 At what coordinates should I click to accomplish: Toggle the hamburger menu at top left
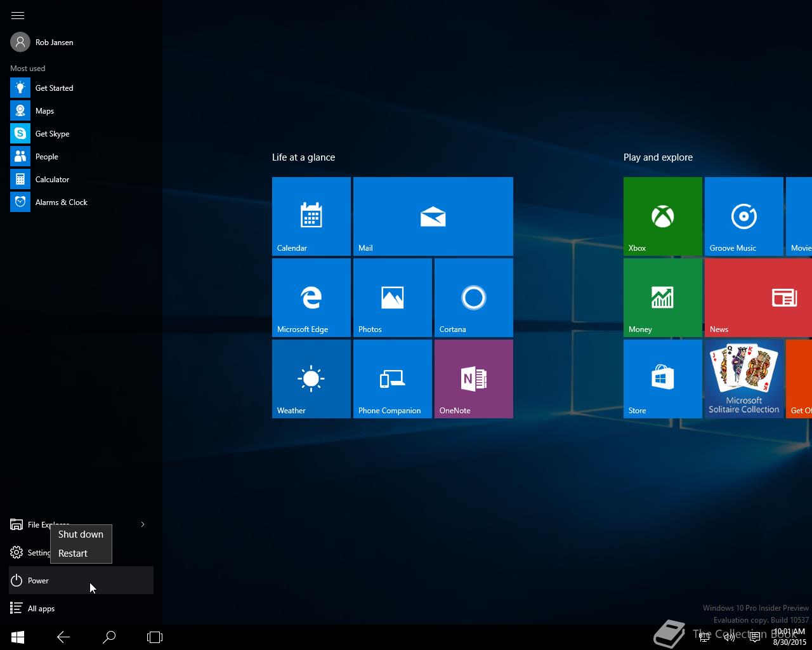coord(18,15)
